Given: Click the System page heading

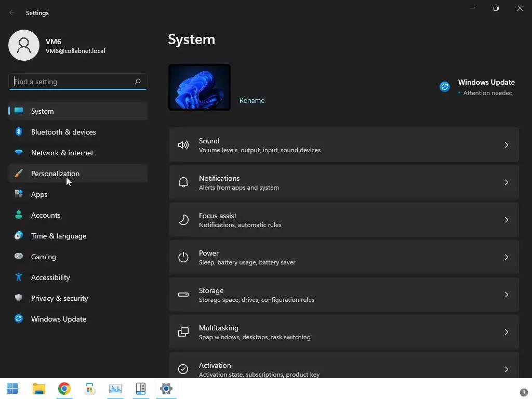Looking at the screenshot, I should (191, 39).
